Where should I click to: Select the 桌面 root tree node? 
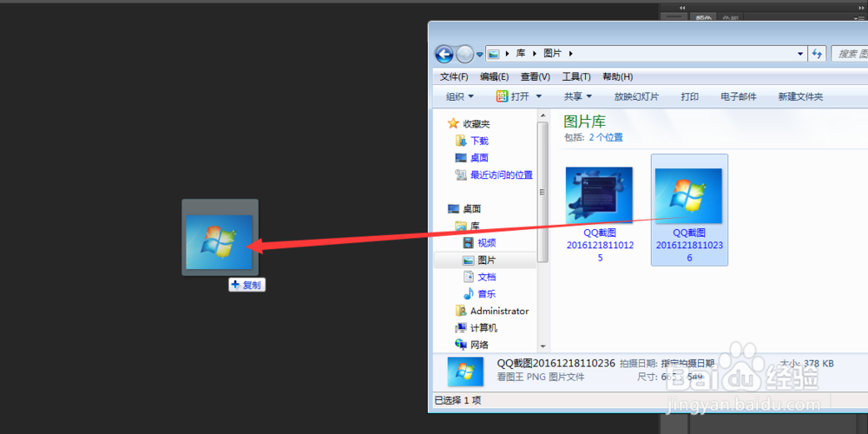(x=471, y=208)
